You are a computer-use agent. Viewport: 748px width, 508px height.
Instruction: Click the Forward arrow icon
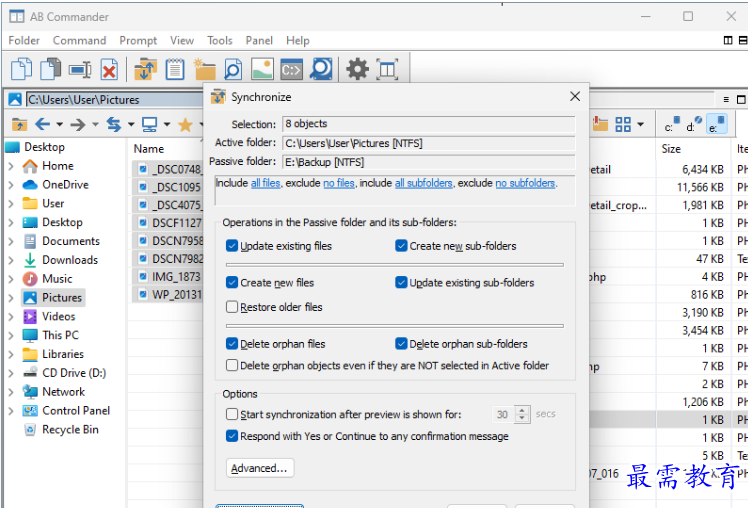pyautogui.click(x=78, y=124)
